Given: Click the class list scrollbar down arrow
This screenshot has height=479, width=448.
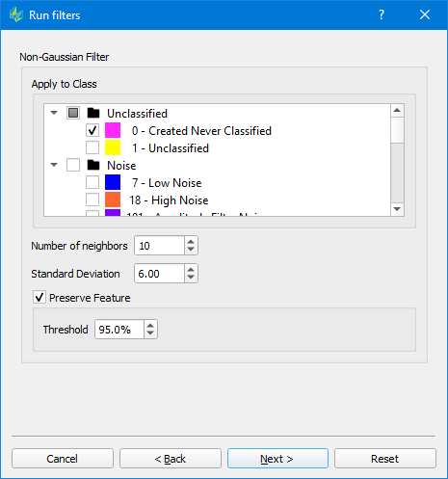Looking at the screenshot, I should [x=397, y=209].
